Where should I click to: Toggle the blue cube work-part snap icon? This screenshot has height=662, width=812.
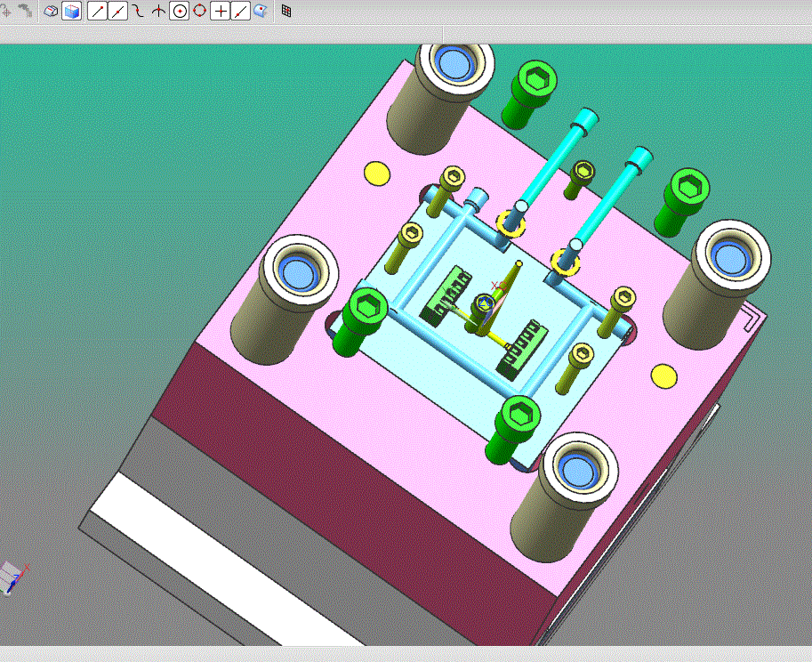(71, 11)
